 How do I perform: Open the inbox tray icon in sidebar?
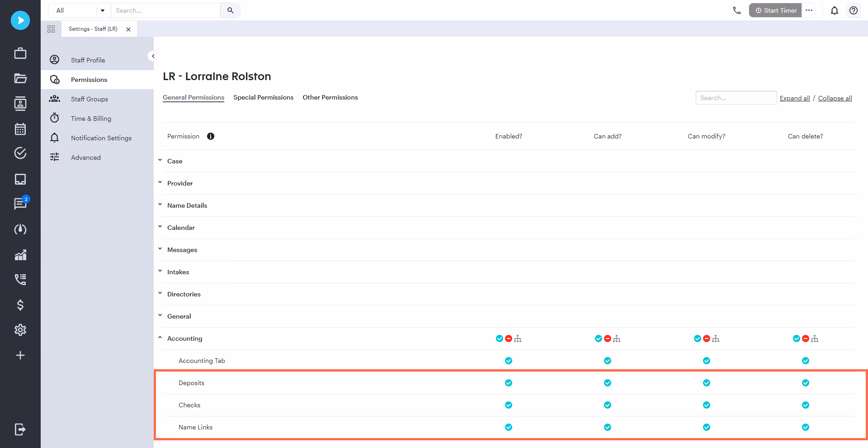tap(20, 179)
